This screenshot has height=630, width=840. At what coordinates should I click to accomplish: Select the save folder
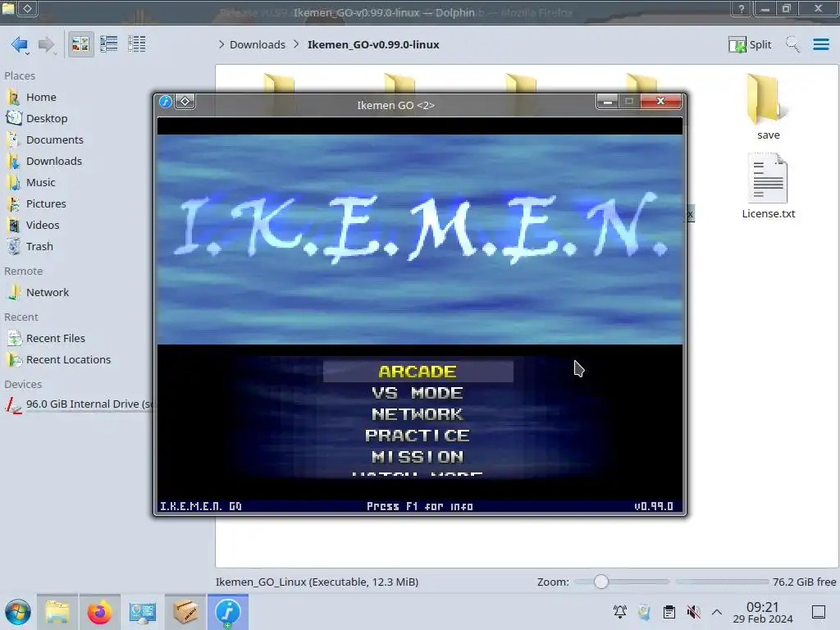(768, 107)
